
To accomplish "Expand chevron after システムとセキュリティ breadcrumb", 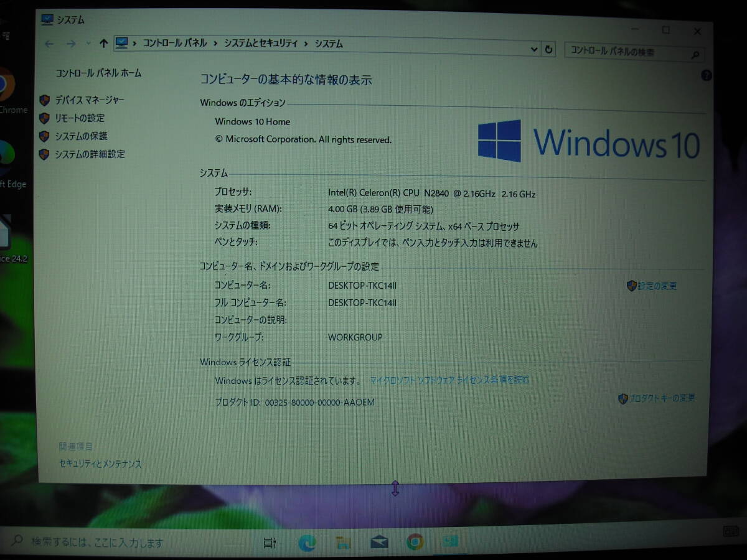I will coord(306,44).
